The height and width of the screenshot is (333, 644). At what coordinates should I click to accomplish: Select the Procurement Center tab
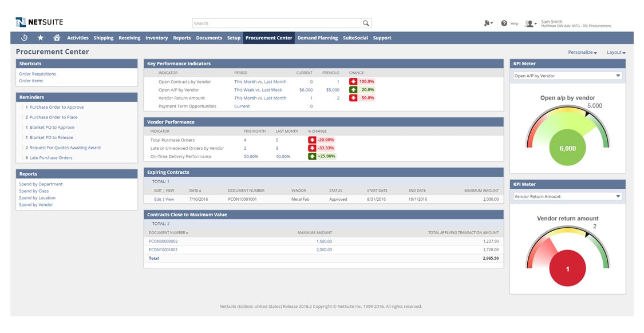point(269,38)
